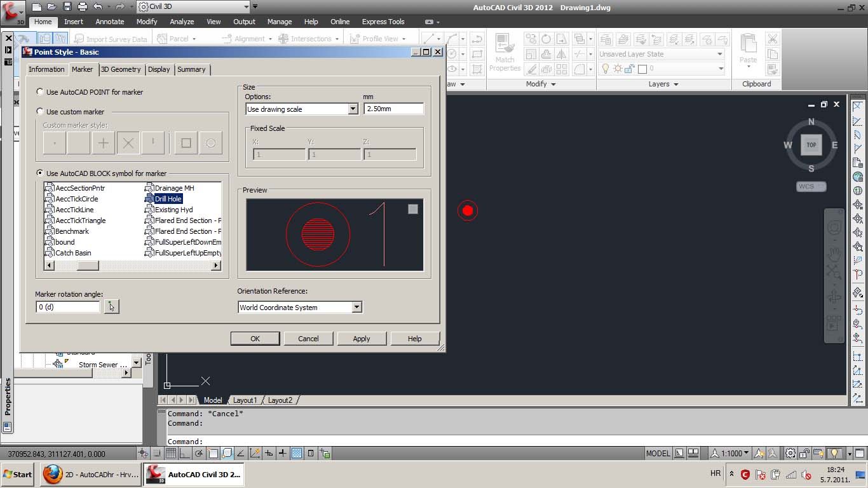Toggle grid display in status bar
This screenshot has width=868, height=488.
[x=171, y=453]
